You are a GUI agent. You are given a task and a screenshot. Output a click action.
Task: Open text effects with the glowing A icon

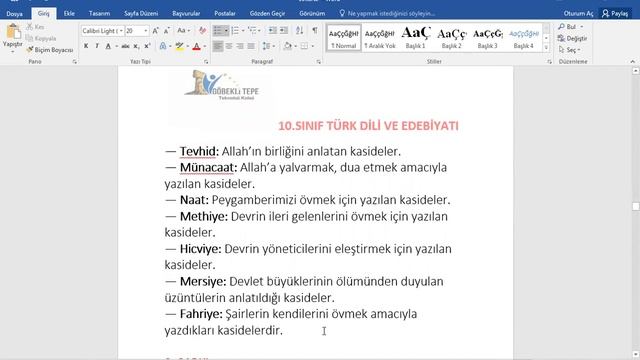tap(163, 46)
